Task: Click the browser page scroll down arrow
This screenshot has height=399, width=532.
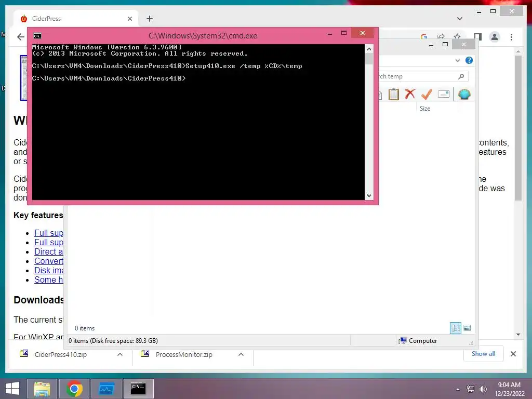Action: tap(518, 335)
